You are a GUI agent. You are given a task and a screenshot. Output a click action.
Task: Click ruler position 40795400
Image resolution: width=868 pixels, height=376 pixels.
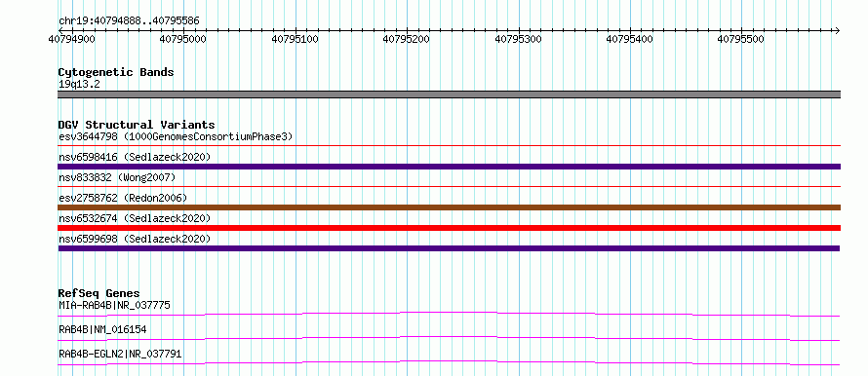click(630, 39)
